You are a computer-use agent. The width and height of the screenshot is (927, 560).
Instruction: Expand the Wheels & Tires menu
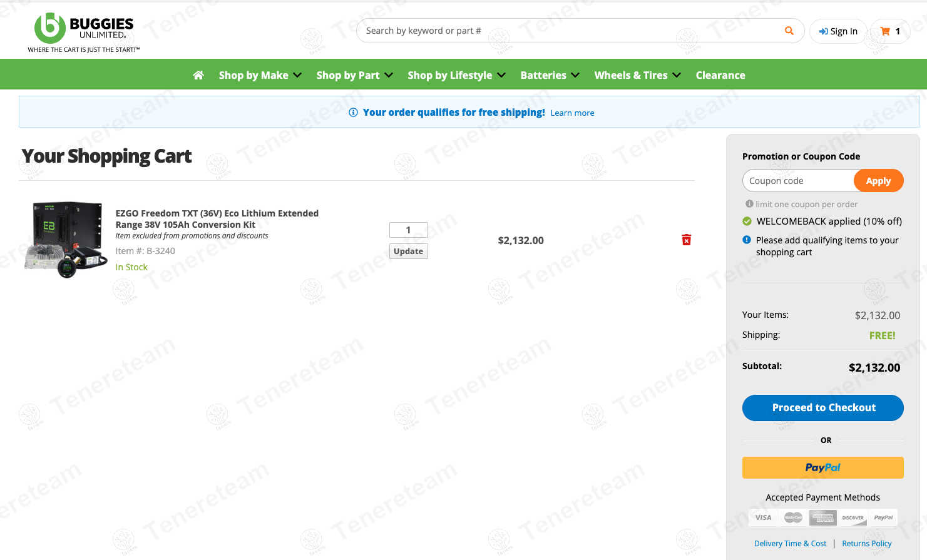point(638,75)
